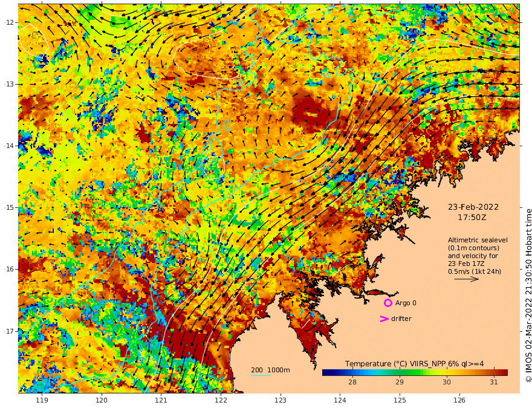Click the temperature color bar
Image resolution: width=532 pixels, height=411 pixels.
point(415,372)
